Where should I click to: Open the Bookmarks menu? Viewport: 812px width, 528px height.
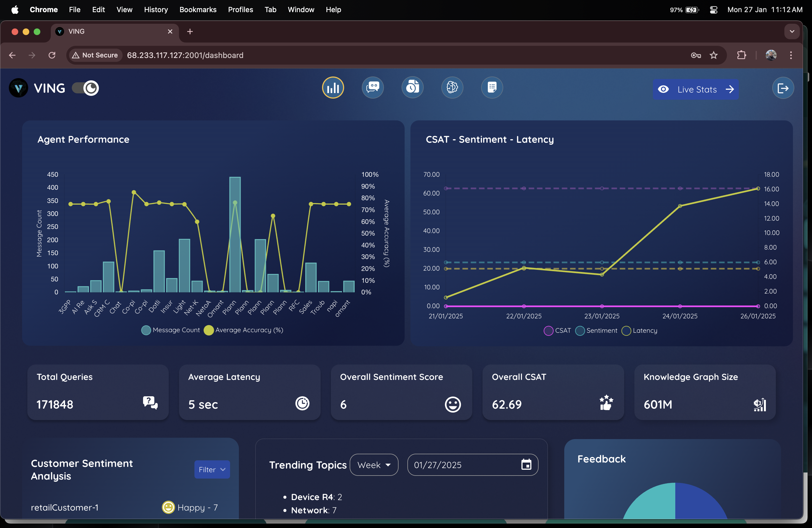[x=198, y=10]
